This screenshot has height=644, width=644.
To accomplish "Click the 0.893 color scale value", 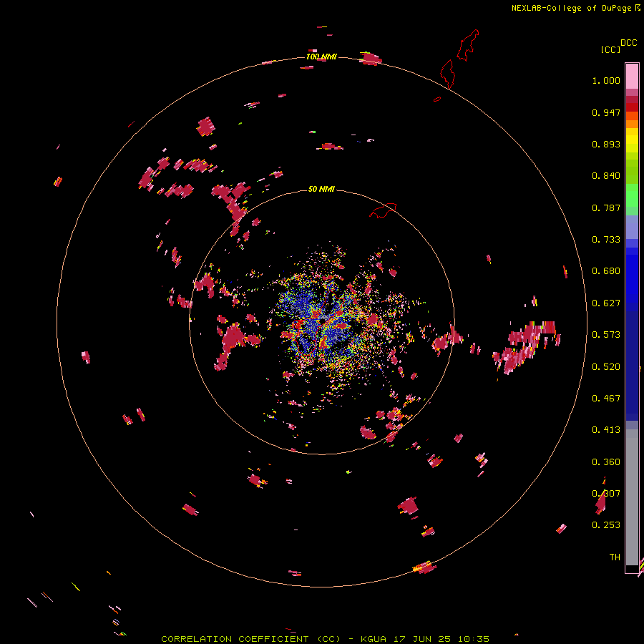I will click(x=606, y=144).
